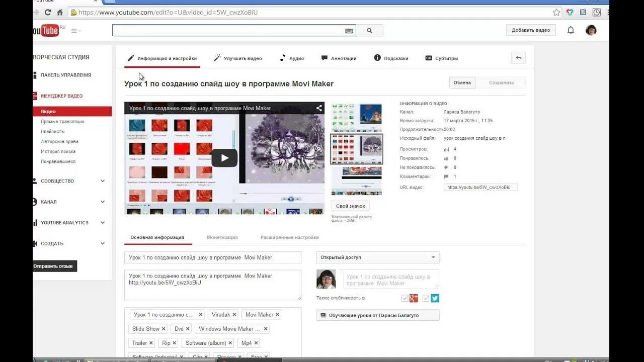
Task: Open История поиска in sidebar
Action: click(x=58, y=151)
